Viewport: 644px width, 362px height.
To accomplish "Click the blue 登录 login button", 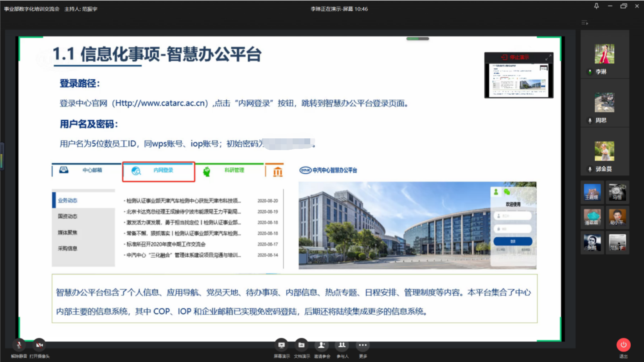I will click(x=513, y=241).
